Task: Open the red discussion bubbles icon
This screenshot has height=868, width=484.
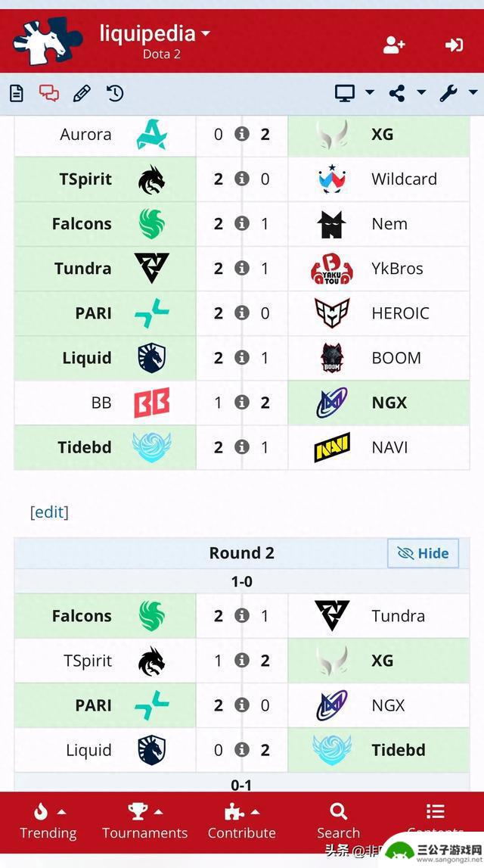Action: click(49, 93)
